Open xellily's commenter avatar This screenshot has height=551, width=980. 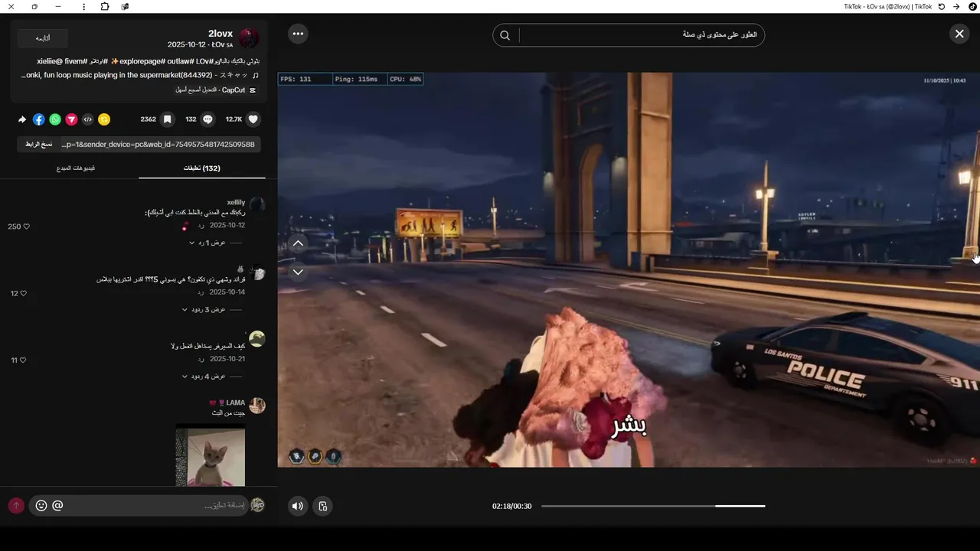(257, 204)
